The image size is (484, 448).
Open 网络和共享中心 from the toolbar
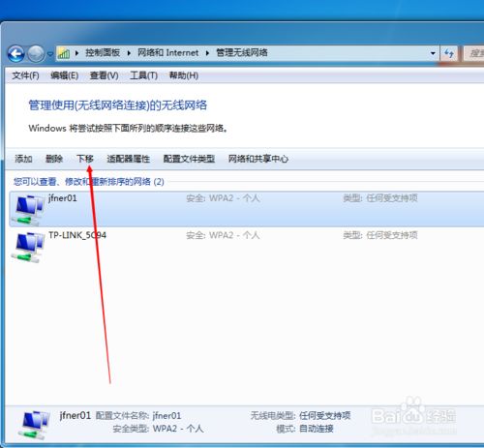[258, 159]
